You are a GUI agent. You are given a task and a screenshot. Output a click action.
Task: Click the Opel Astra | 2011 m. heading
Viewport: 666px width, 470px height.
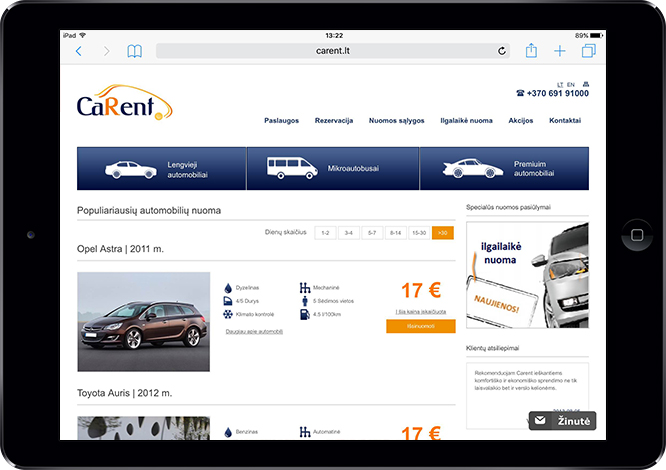coord(120,249)
